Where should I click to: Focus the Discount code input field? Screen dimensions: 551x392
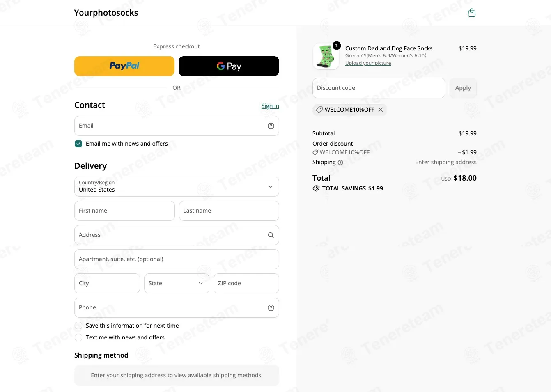click(379, 88)
